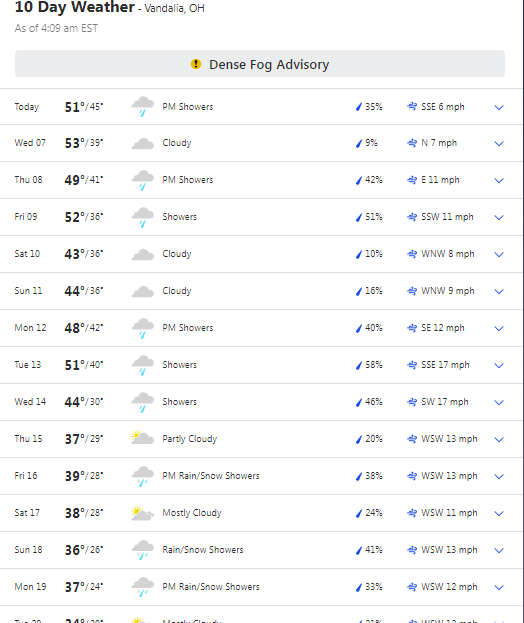Click the mostly cloudy icon for Sat 17

point(143,513)
